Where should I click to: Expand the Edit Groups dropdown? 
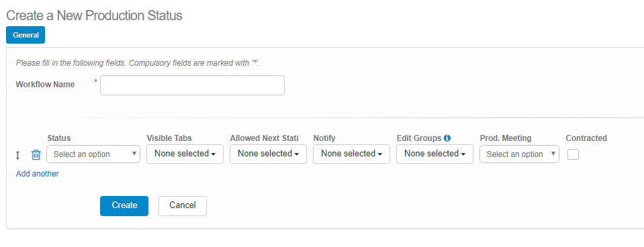tap(434, 154)
